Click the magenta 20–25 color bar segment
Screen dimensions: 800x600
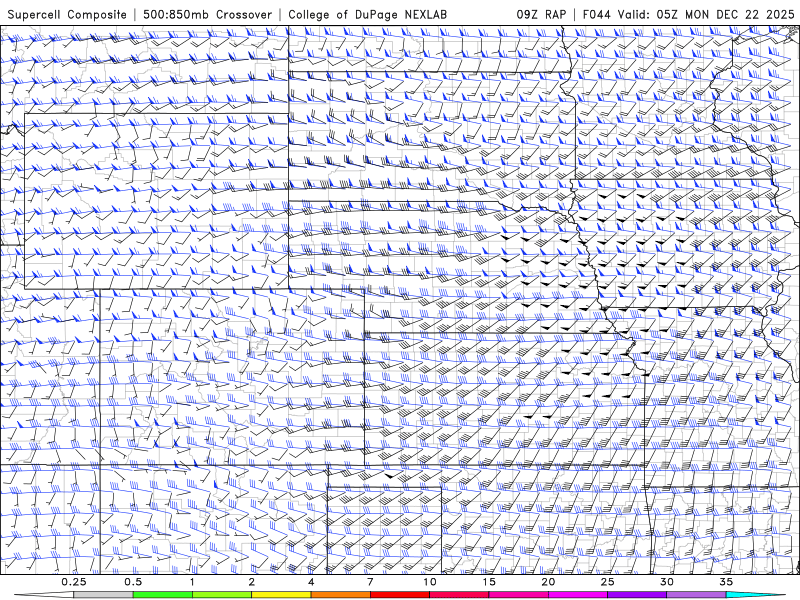point(578,595)
